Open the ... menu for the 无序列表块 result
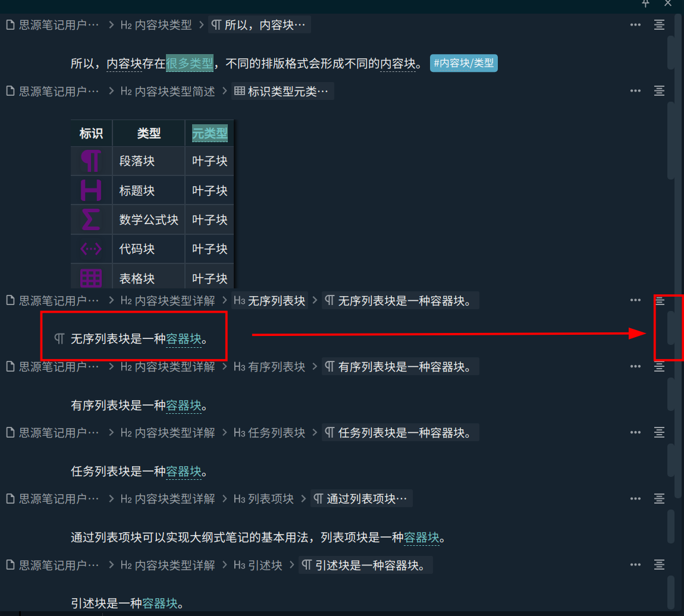Image resolution: width=684 pixels, height=616 pixels. coord(635,300)
